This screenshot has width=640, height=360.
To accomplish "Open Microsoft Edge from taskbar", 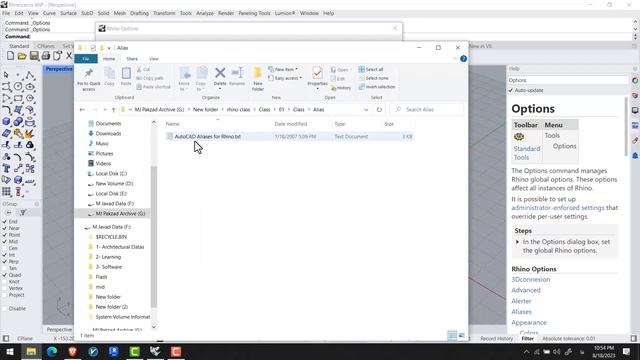I will point(52,351).
